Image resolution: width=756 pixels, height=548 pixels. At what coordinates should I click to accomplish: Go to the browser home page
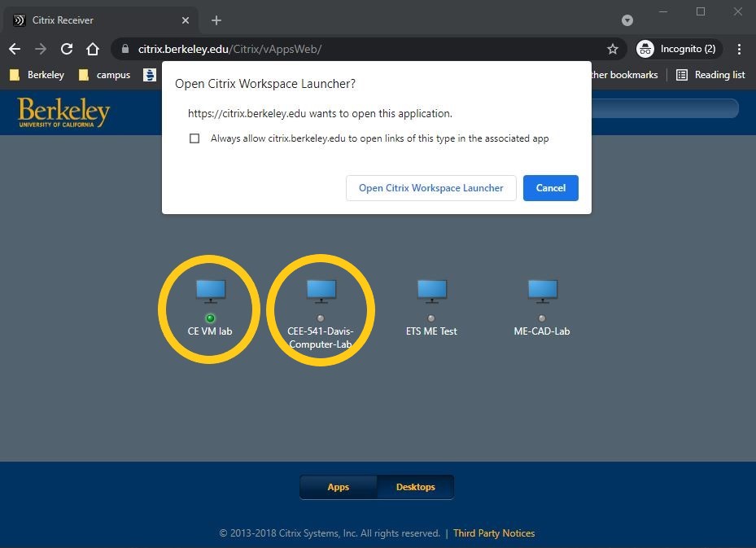pos(93,49)
